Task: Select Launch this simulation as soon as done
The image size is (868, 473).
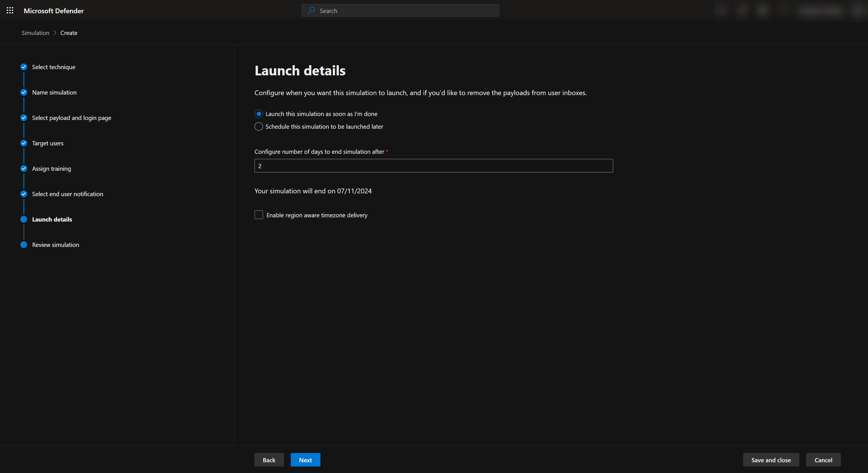Action: click(x=259, y=114)
